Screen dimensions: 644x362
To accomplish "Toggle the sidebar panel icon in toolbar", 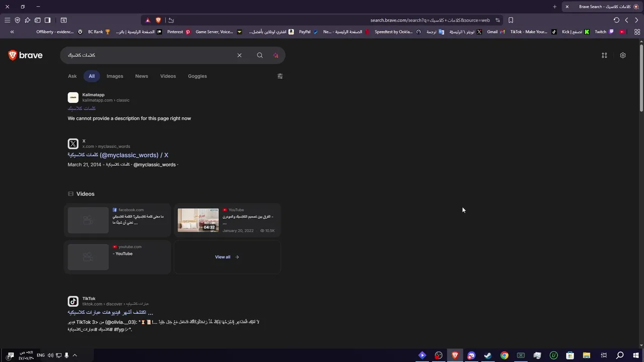I will tap(47, 20).
